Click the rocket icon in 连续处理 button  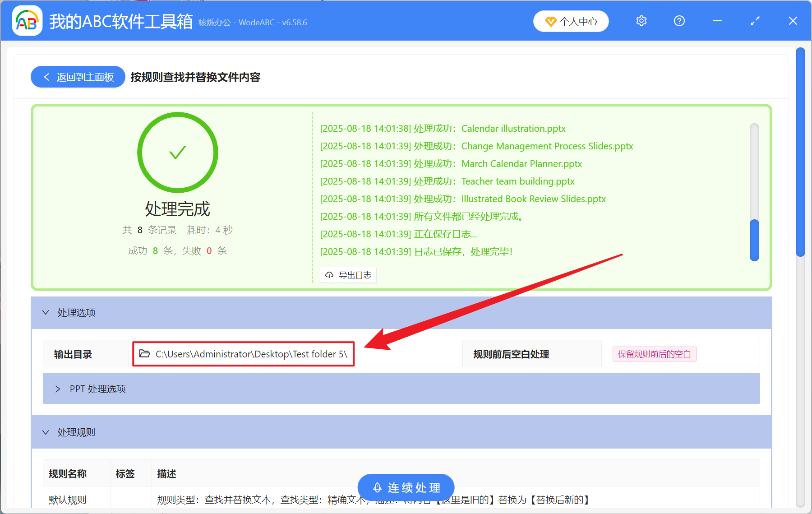tap(378, 487)
